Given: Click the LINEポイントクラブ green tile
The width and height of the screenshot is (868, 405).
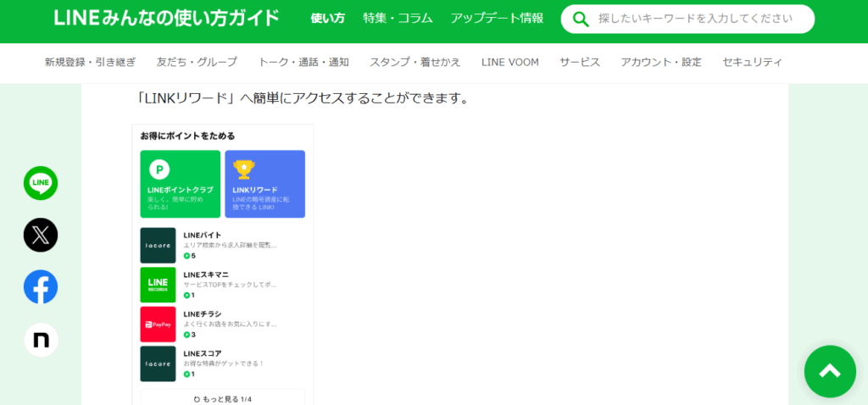Looking at the screenshot, I should pyautogui.click(x=181, y=184).
